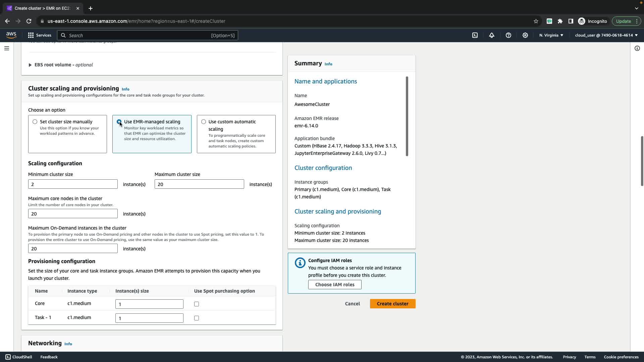Image resolution: width=644 pixels, height=362 pixels.
Task: Open console settings gear icon
Action: click(525, 35)
